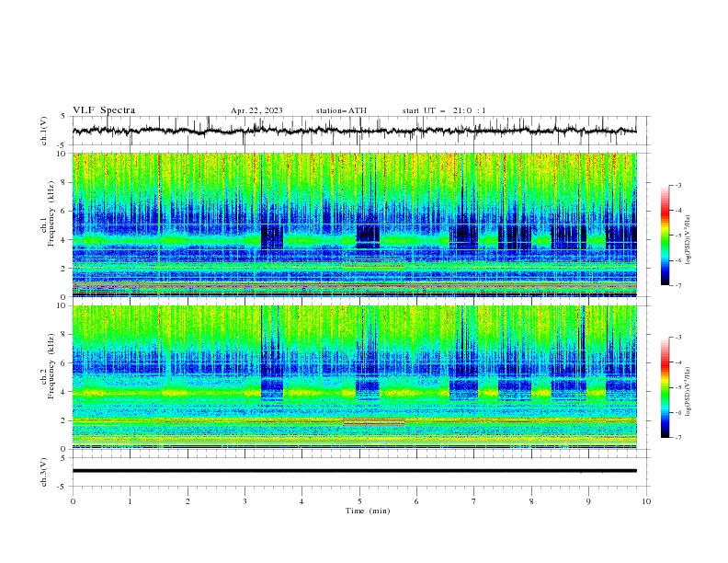The height and width of the screenshot is (563, 728).
Task: Click tick "5" on the Time (min) axis
Action: [359, 501]
